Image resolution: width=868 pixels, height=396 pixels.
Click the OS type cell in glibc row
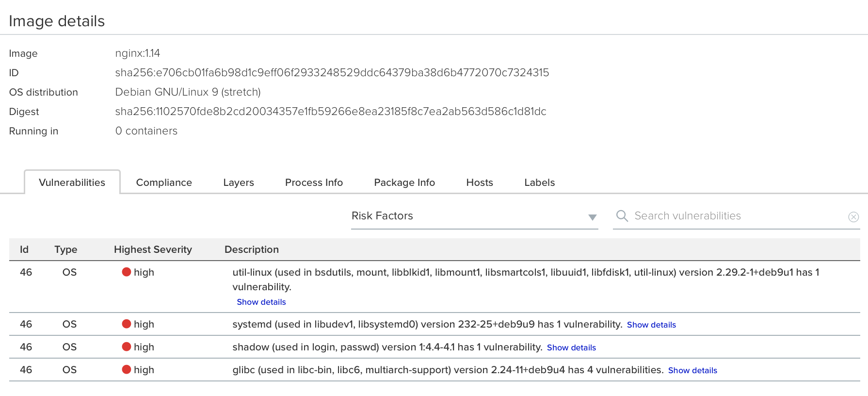tap(69, 370)
